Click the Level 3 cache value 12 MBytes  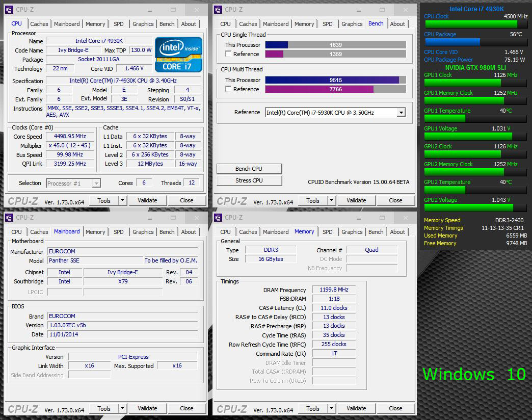tap(150, 164)
